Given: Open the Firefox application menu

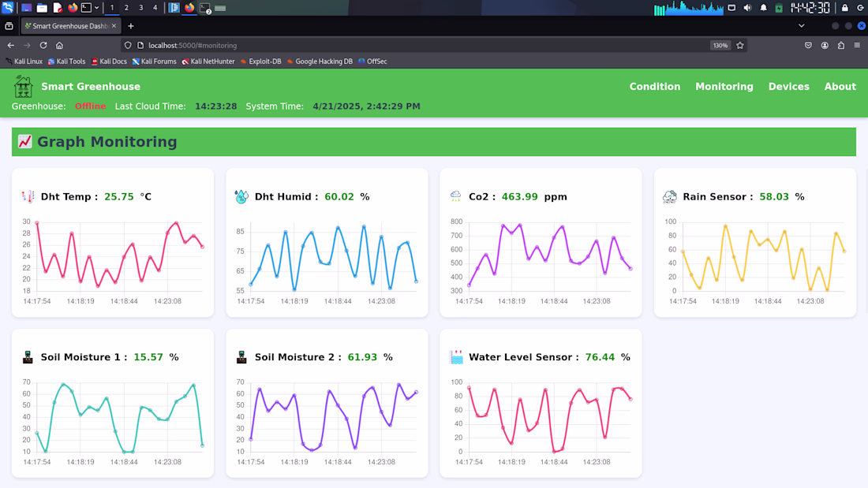Looking at the screenshot, I should pos(857,46).
